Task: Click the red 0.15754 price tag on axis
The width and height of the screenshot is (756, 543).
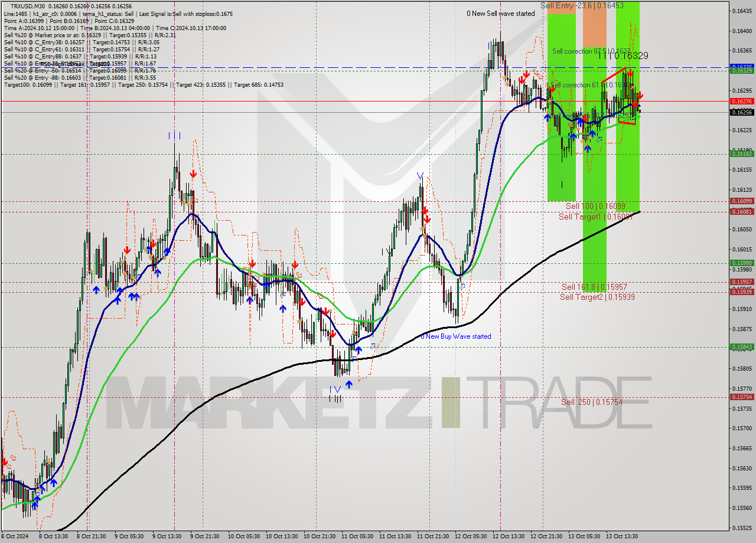Action: [x=742, y=397]
